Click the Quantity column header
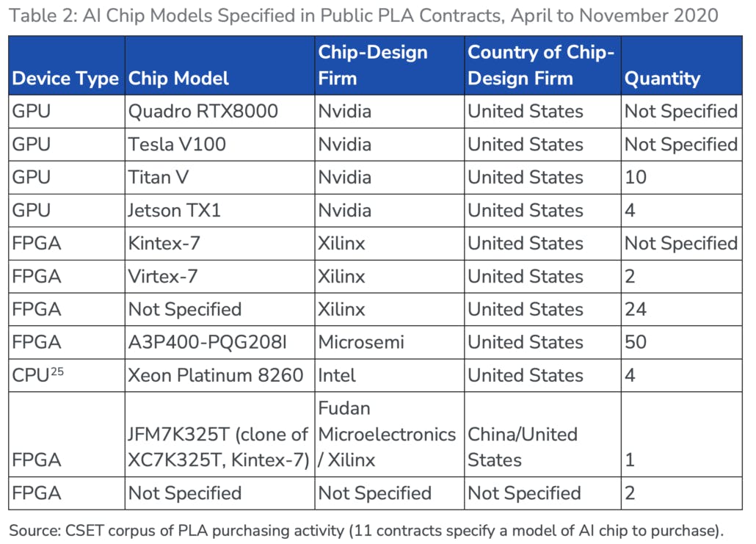Image resolution: width=756 pixels, height=544 pixels. 662,79
